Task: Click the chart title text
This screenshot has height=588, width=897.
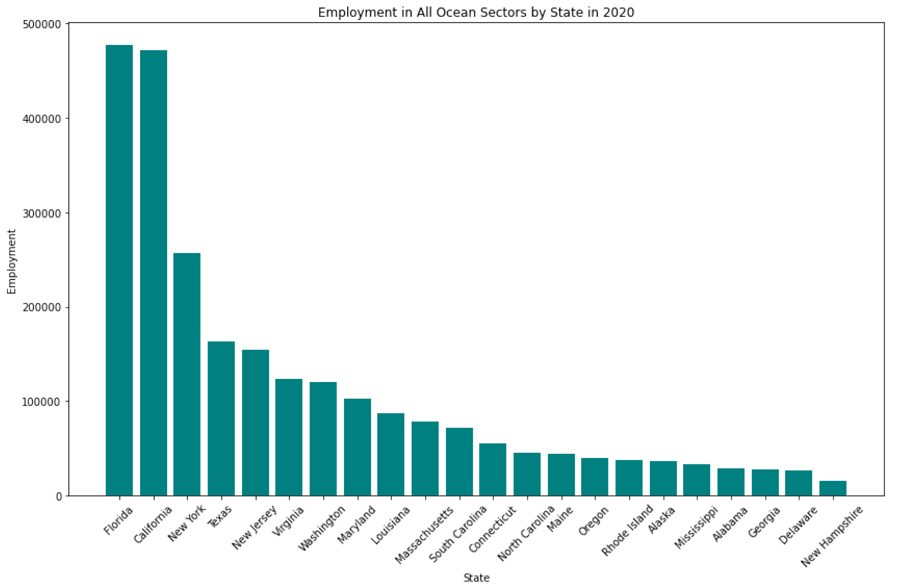Action: (476, 13)
